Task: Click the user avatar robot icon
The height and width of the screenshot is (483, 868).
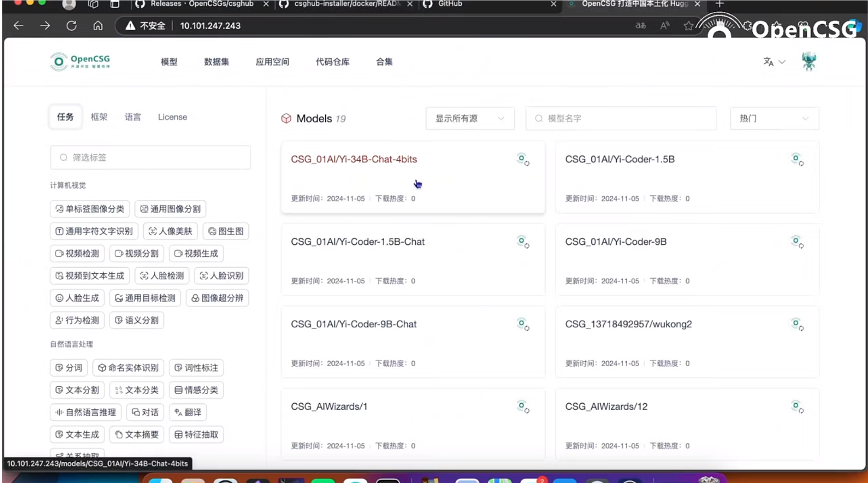Action: pos(808,61)
